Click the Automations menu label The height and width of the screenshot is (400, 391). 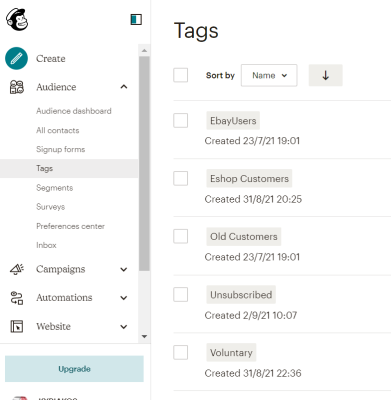[64, 298]
